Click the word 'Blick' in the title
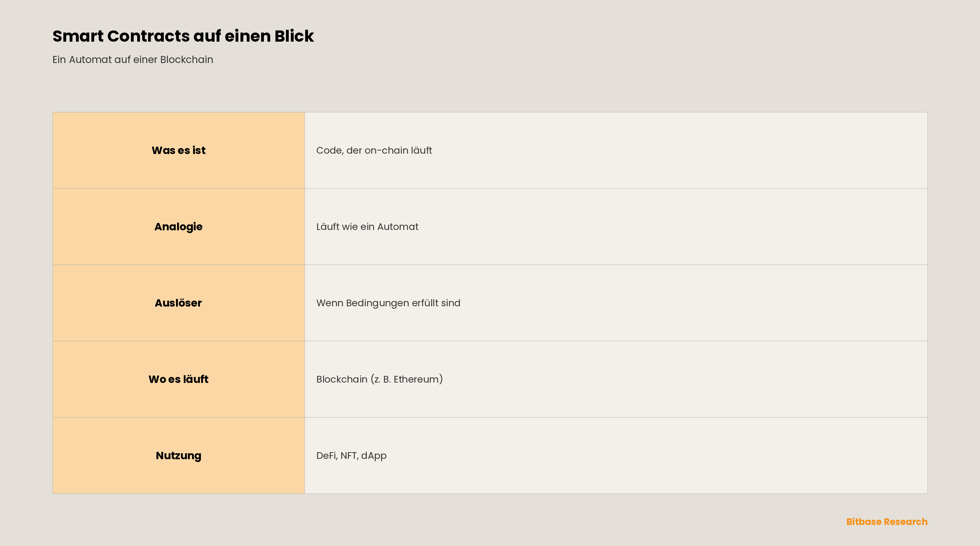 click(x=294, y=36)
